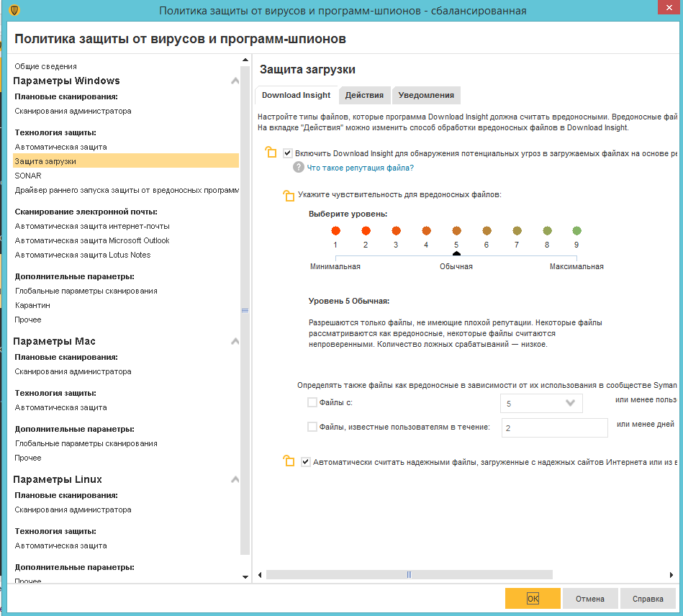This screenshot has height=616, width=683.
Task: Check Файлы, известные пользователям в течение checkbox
Action: click(312, 427)
